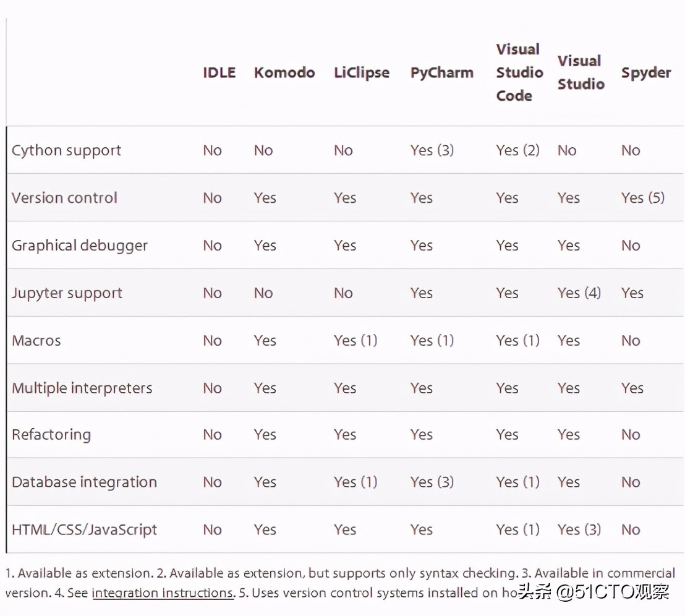Click the Multiple interpreters row label
The height and width of the screenshot is (616, 685).
[82, 388]
